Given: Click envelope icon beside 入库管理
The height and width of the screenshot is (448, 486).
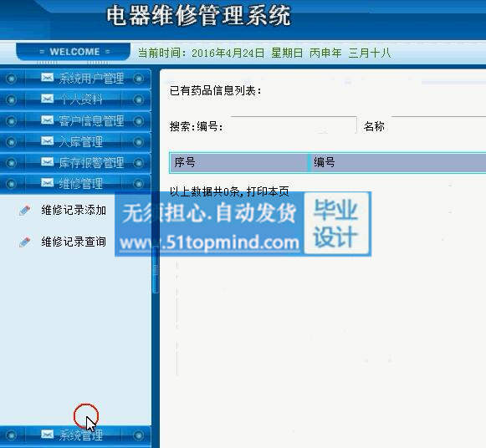Looking at the screenshot, I should click(47, 141).
